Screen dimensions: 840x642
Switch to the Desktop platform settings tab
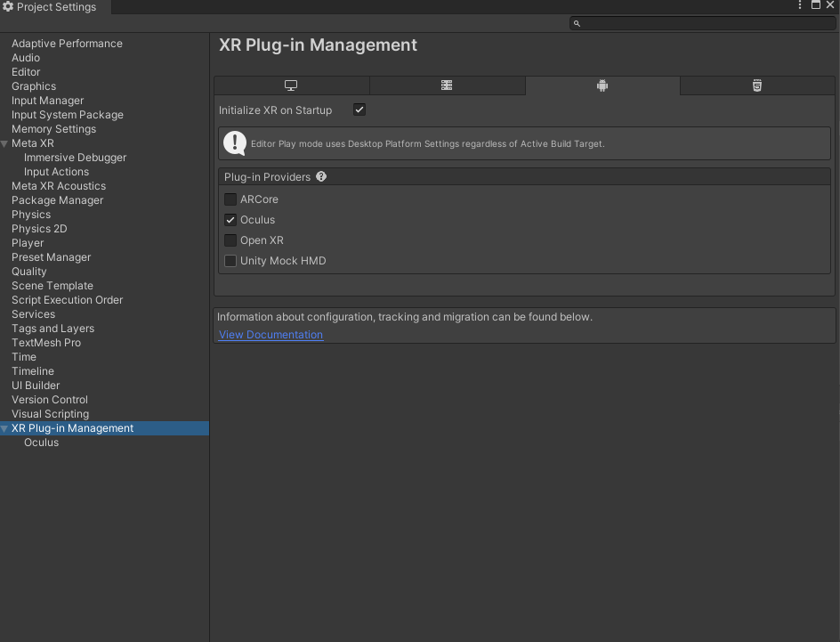pyautogui.click(x=291, y=85)
